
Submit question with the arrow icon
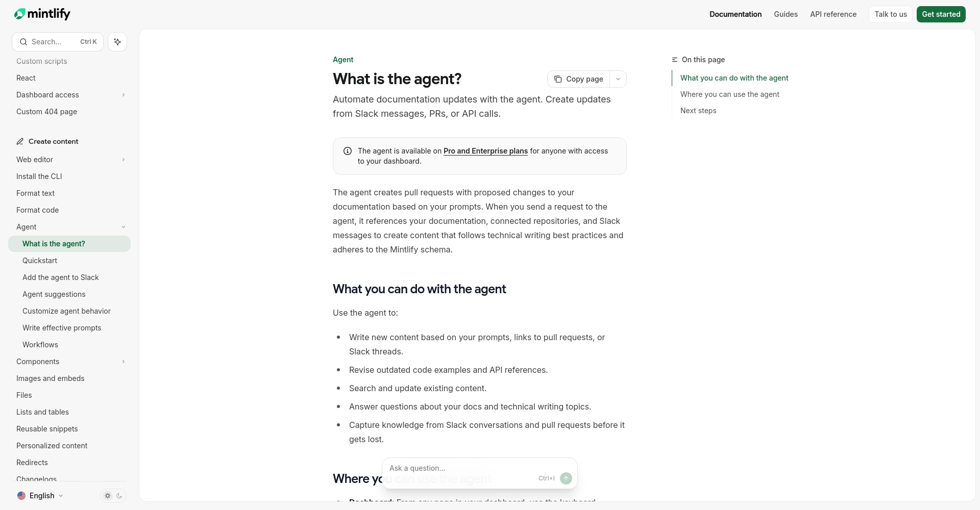point(566,478)
